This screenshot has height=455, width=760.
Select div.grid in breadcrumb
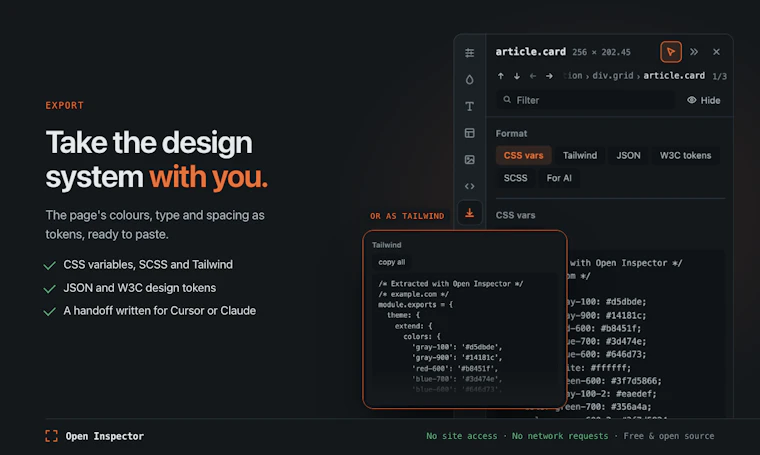[x=613, y=76]
